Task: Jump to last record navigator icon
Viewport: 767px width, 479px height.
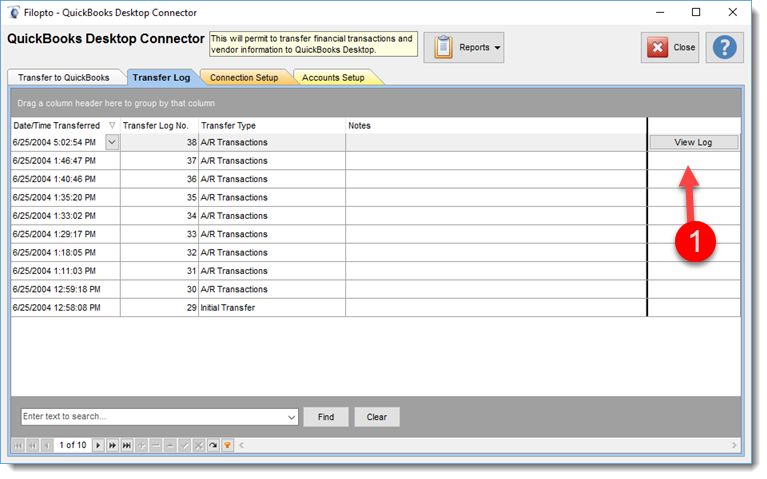Action: click(x=127, y=445)
